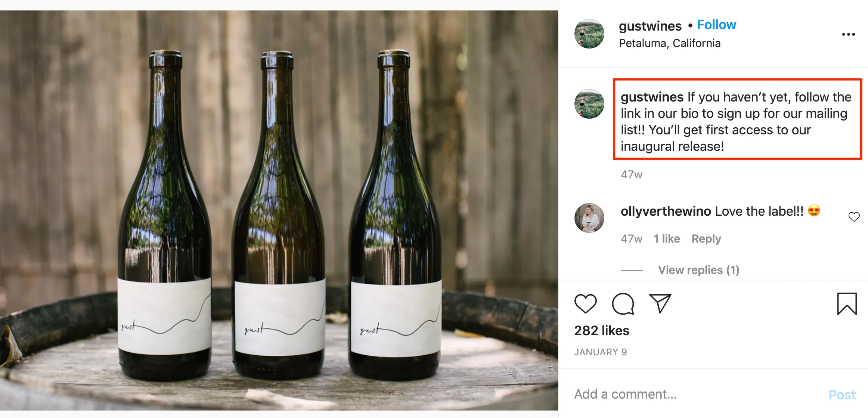The image size is (868, 418).
Task: Like the post with the heart icon
Action: [x=585, y=303]
